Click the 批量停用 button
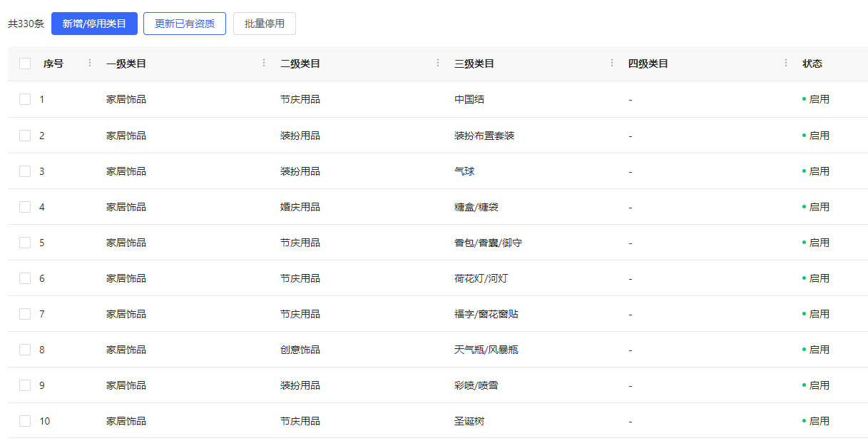This screenshot has height=441, width=868. pyautogui.click(x=265, y=24)
